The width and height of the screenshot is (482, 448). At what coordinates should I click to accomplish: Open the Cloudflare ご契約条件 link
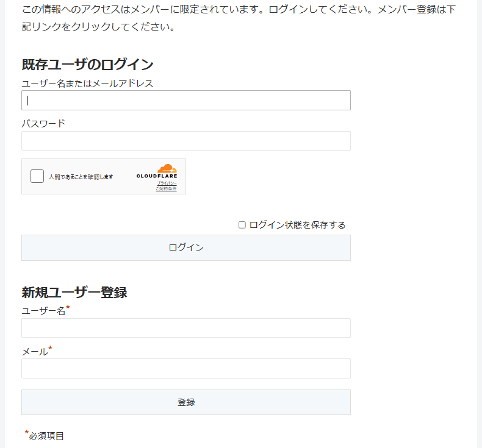click(166, 189)
